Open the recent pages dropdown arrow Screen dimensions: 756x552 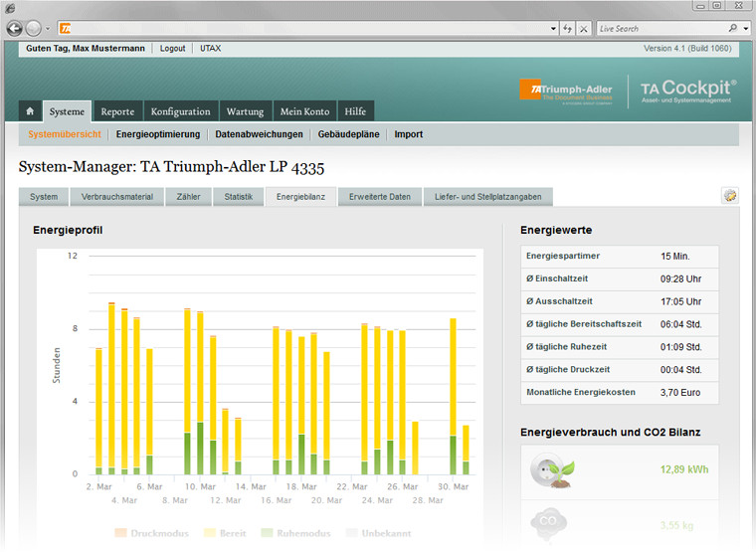tap(48, 29)
